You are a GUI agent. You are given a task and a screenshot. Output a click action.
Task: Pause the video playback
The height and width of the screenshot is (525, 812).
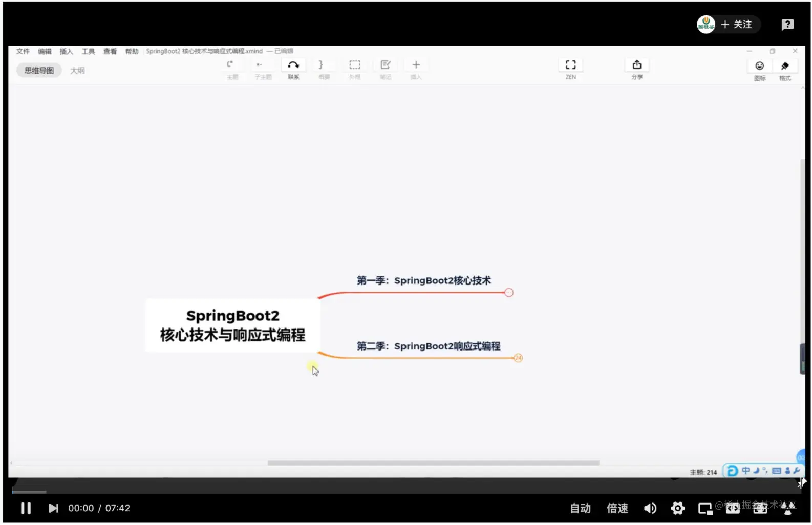click(26, 508)
